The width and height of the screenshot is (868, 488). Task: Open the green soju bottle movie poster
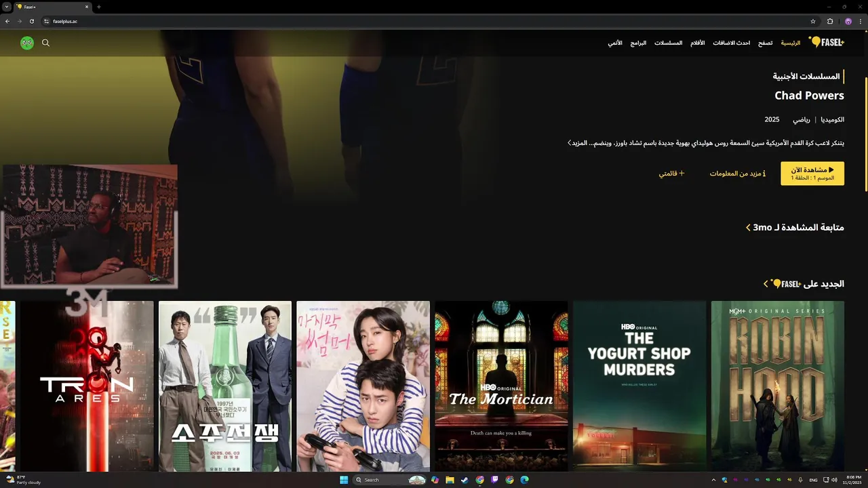(x=224, y=386)
